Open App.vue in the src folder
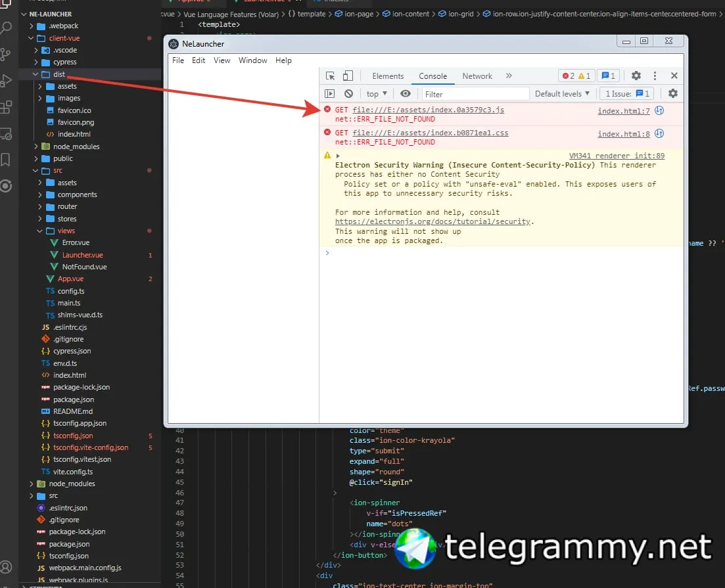 pos(70,279)
